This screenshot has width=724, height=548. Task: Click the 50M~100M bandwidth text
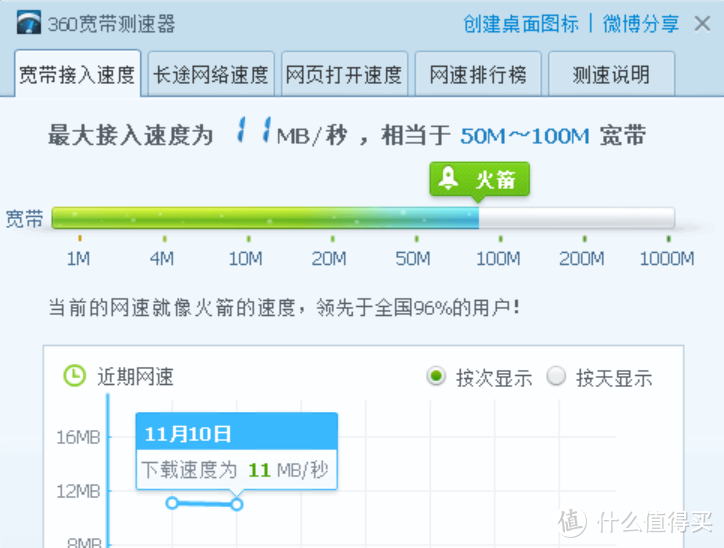524,136
